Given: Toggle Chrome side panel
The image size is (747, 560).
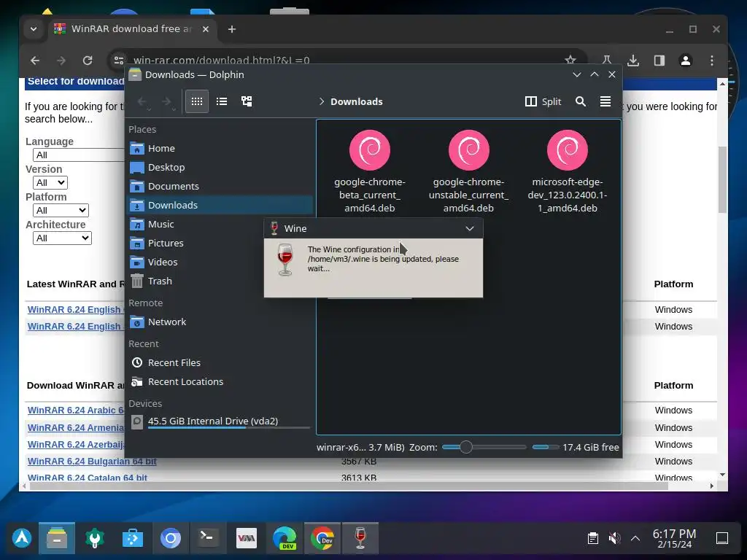Looking at the screenshot, I should [659, 61].
